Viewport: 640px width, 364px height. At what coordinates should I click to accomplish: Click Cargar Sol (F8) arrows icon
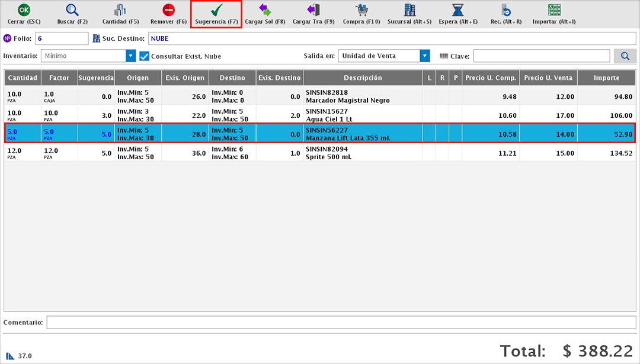pyautogui.click(x=265, y=10)
